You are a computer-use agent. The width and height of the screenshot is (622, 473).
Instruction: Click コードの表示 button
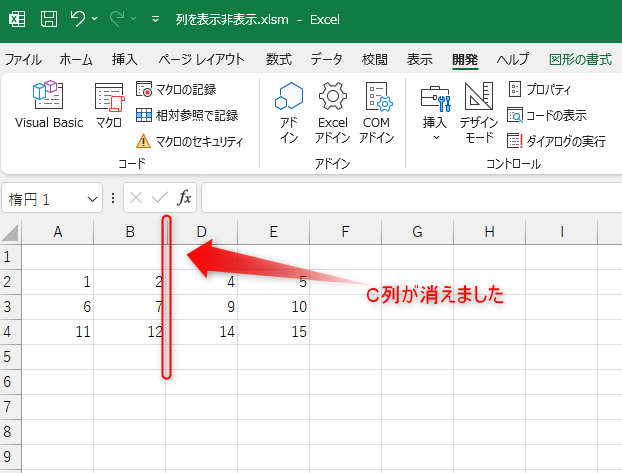click(x=547, y=115)
